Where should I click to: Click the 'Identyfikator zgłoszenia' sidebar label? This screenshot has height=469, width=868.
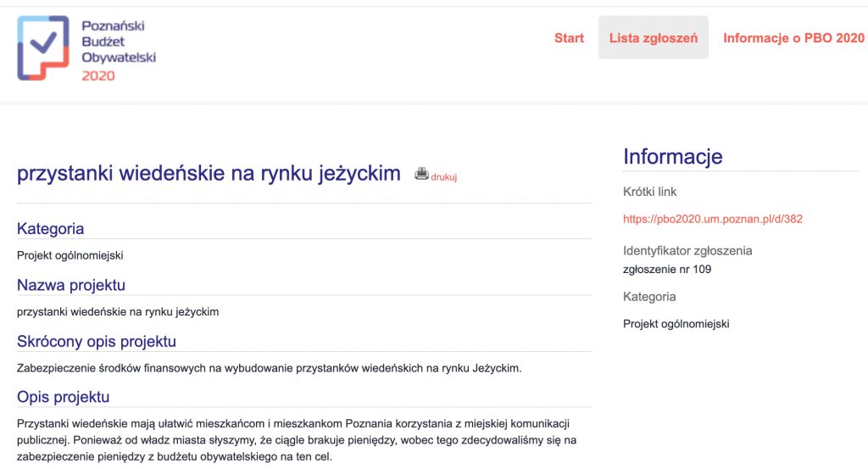(x=687, y=251)
